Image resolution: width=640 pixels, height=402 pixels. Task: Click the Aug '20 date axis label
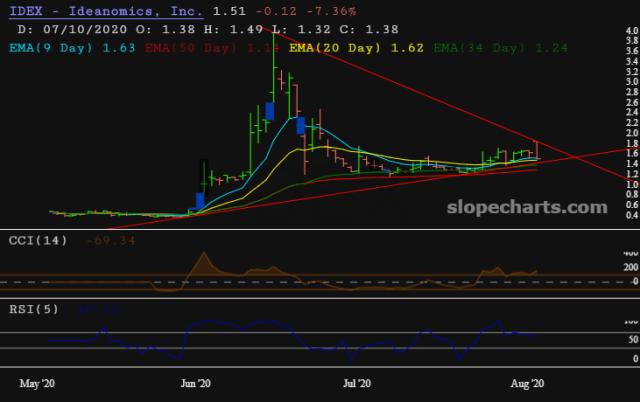(x=526, y=383)
